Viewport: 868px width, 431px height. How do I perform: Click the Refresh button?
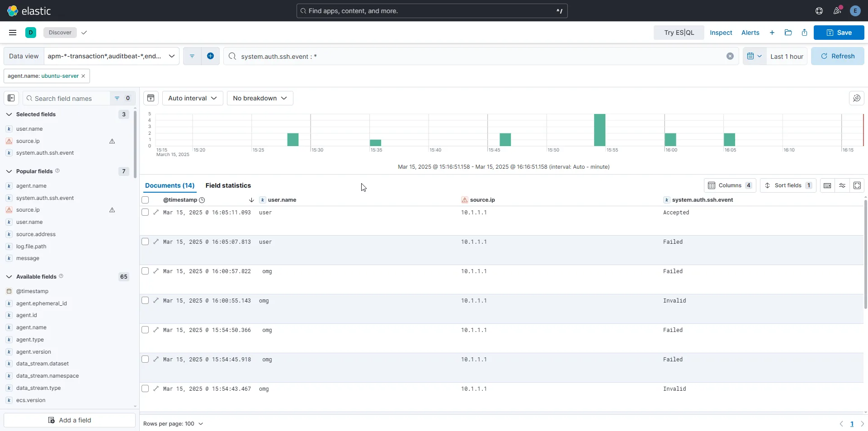tap(837, 56)
